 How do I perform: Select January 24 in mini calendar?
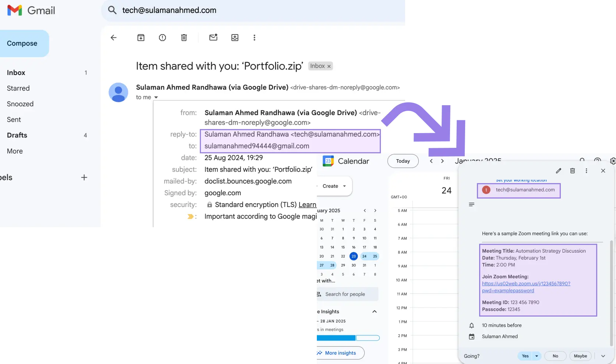tap(364, 256)
